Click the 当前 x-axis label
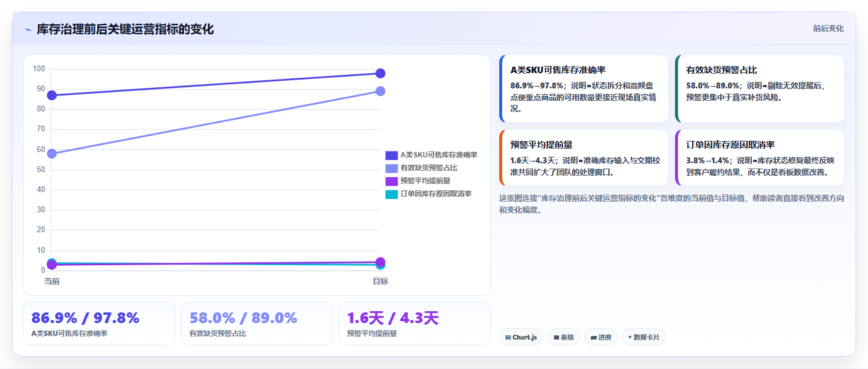Image resolution: width=868 pixels, height=369 pixels. click(x=52, y=282)
